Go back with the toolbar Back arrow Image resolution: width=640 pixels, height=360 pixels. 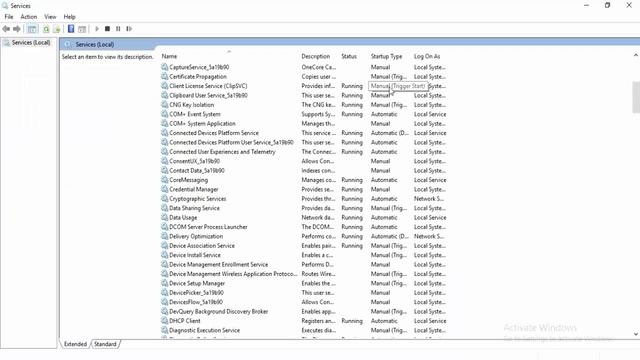(x=6, y=29)
